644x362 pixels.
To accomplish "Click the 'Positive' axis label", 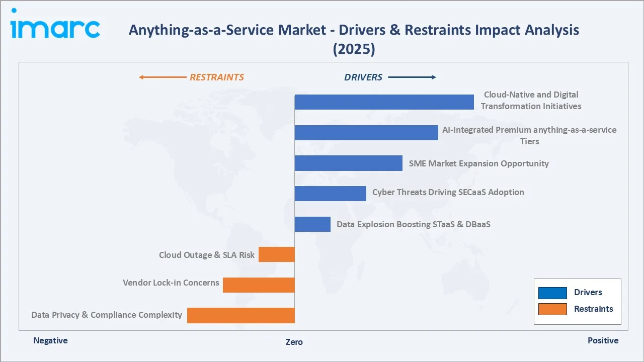I will [603, 340].
